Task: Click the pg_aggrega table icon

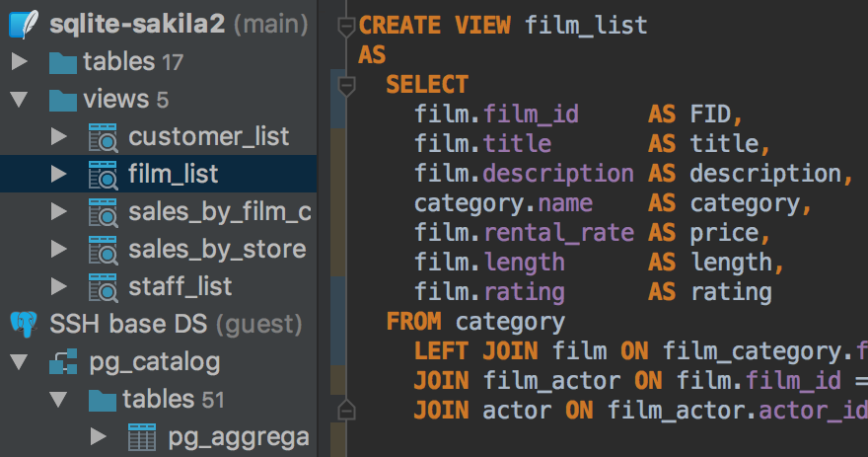Action: tap(142, 437)
